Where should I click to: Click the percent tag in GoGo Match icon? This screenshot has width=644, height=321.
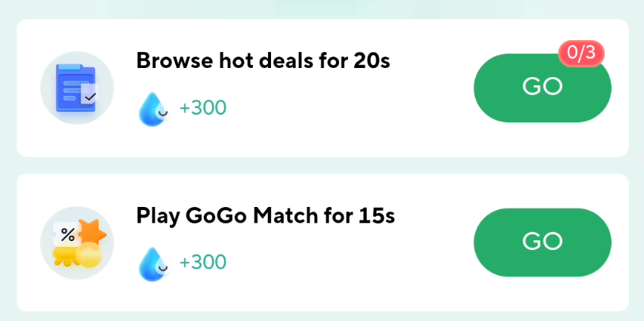click(x=68, y=233)
